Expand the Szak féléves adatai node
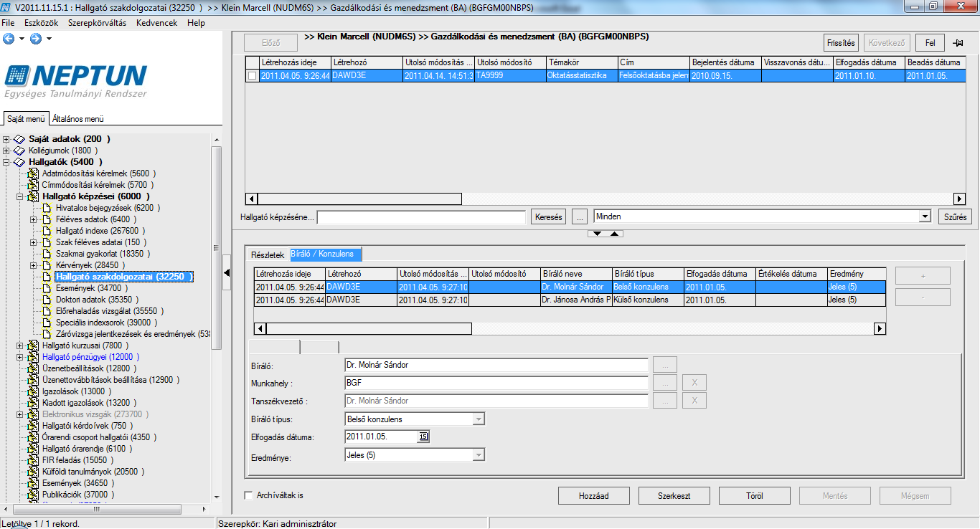 tap(34, 242)
